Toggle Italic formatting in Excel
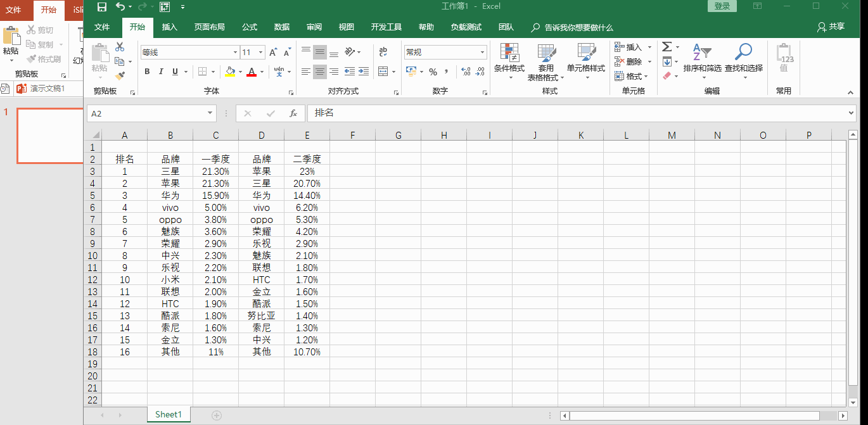Viewport: 868px width, 425px height. (x=161, y=72)
